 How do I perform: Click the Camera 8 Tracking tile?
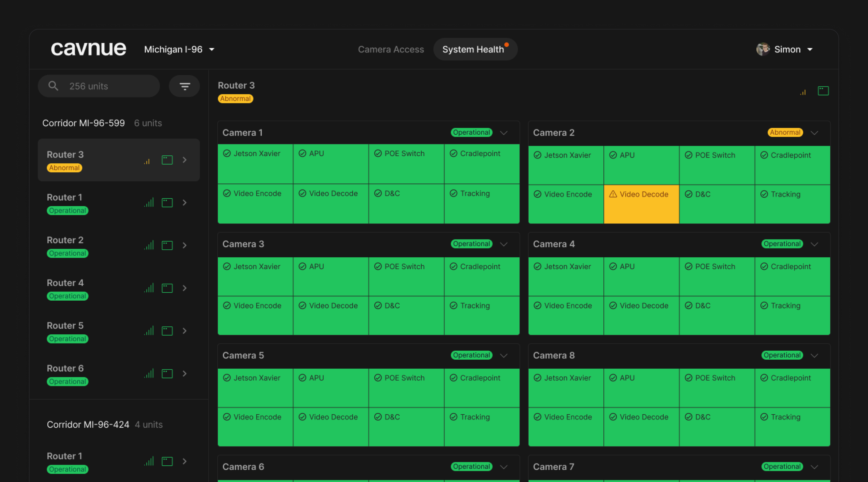pos(793,427)
